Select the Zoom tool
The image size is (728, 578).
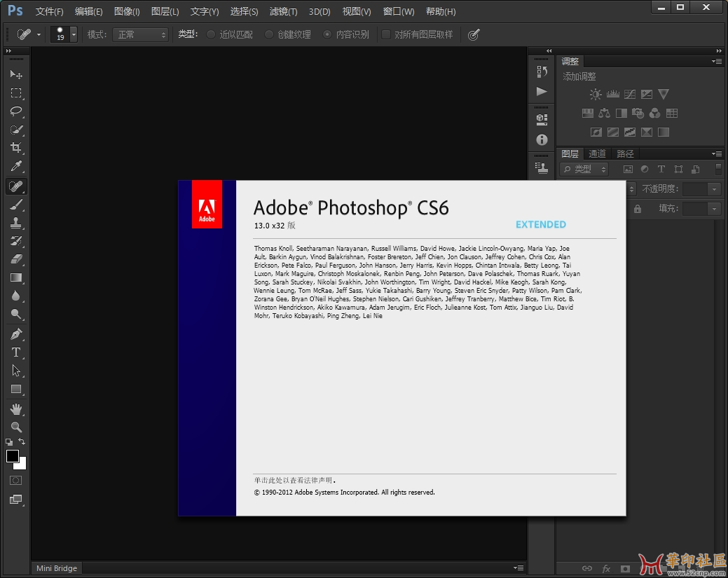(16, 427)
